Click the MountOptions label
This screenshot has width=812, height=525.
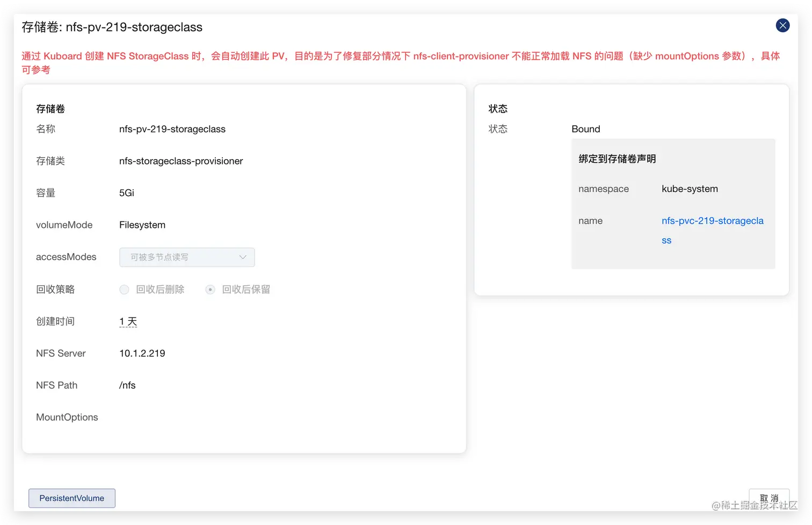67,418
